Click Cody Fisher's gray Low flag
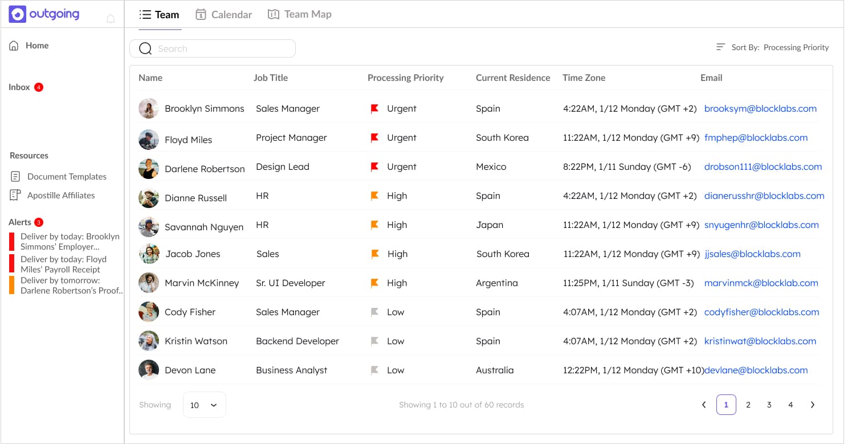868x444 pixels. tap(374, 312)
